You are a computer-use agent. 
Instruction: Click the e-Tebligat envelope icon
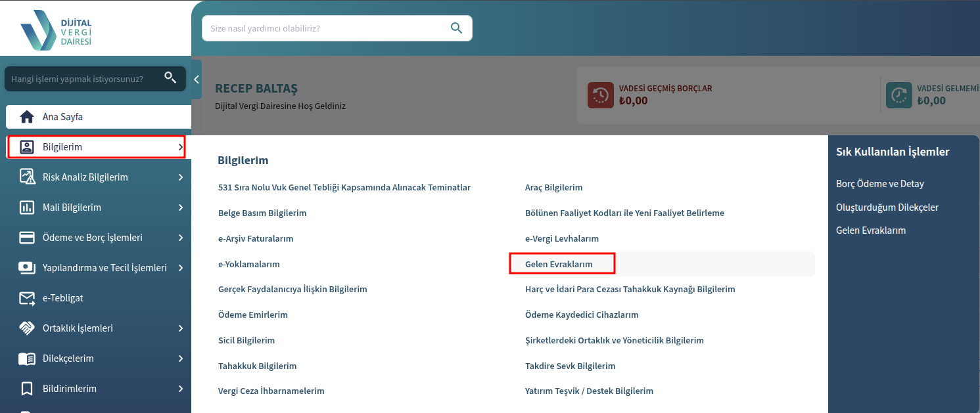point(27,298)
